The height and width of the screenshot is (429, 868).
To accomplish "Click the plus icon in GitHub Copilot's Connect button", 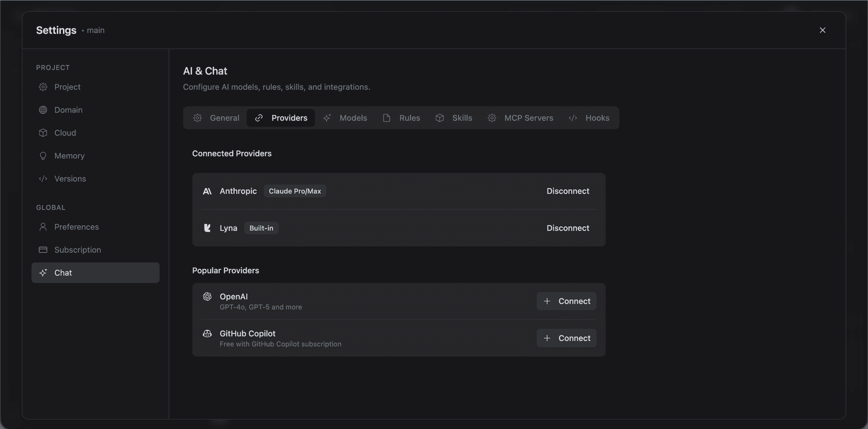I will click(x=547, y=338).
